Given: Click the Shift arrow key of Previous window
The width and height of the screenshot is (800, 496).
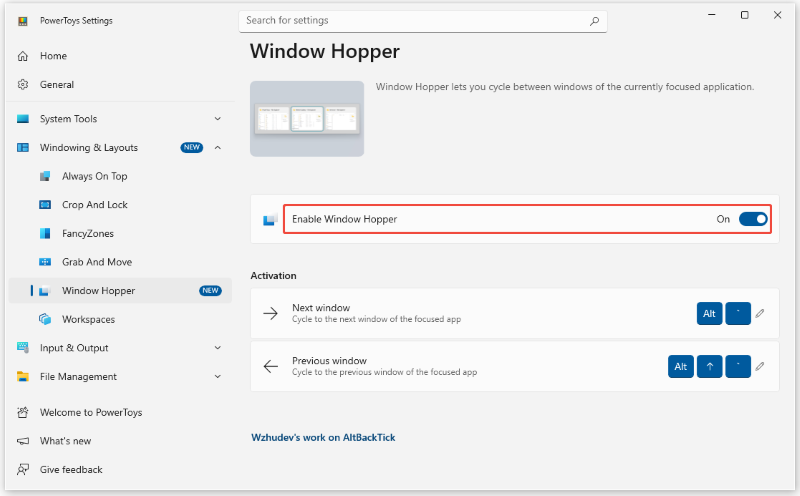Looking at the screenshot, I should 709,366.
